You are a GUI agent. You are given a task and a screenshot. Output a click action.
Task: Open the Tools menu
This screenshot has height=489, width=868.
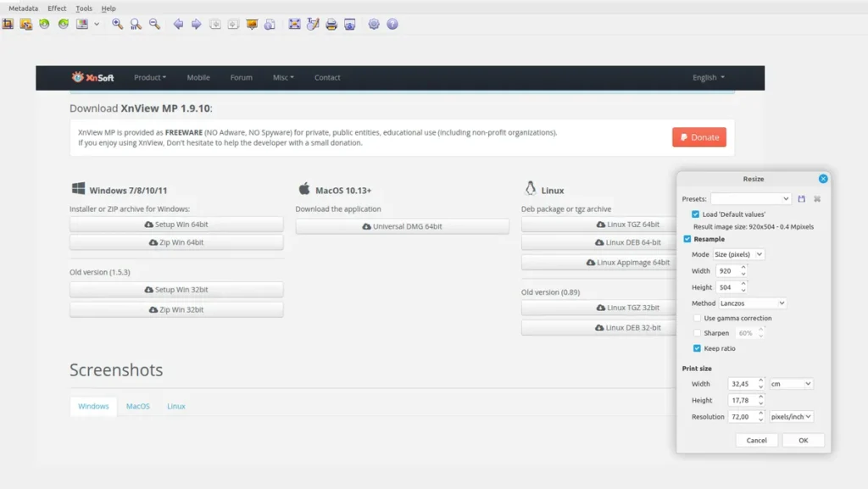click(84, 8)
